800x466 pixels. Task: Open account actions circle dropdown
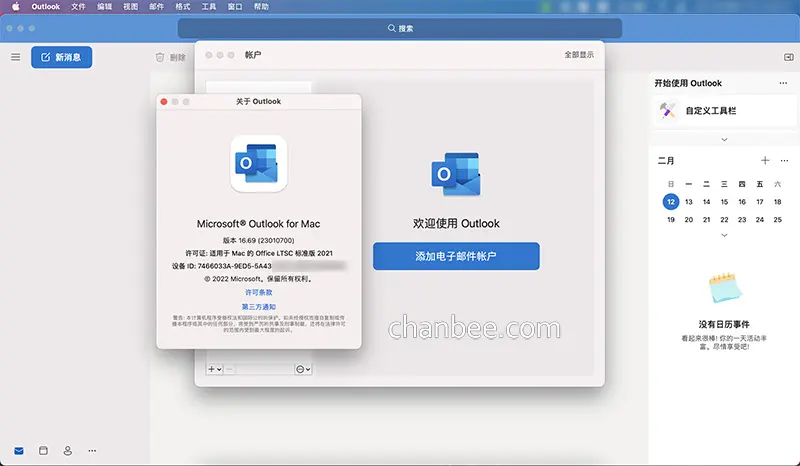click(x=303, y=369)
